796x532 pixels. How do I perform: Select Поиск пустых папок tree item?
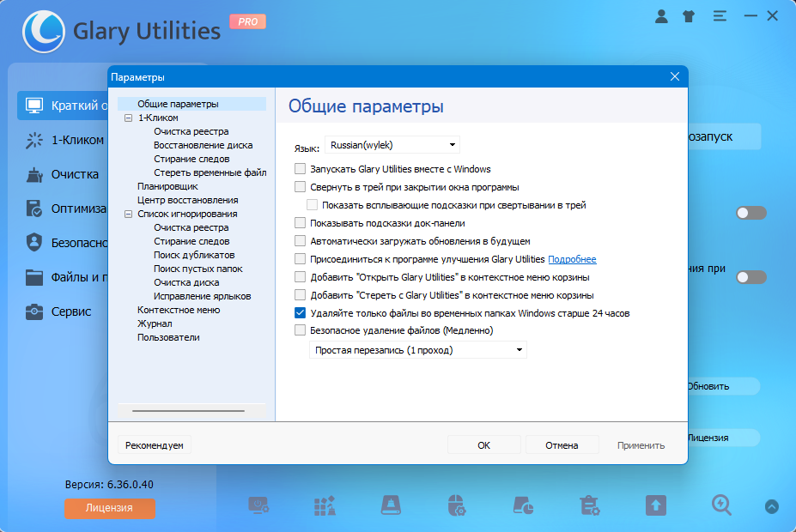(198, 269)
